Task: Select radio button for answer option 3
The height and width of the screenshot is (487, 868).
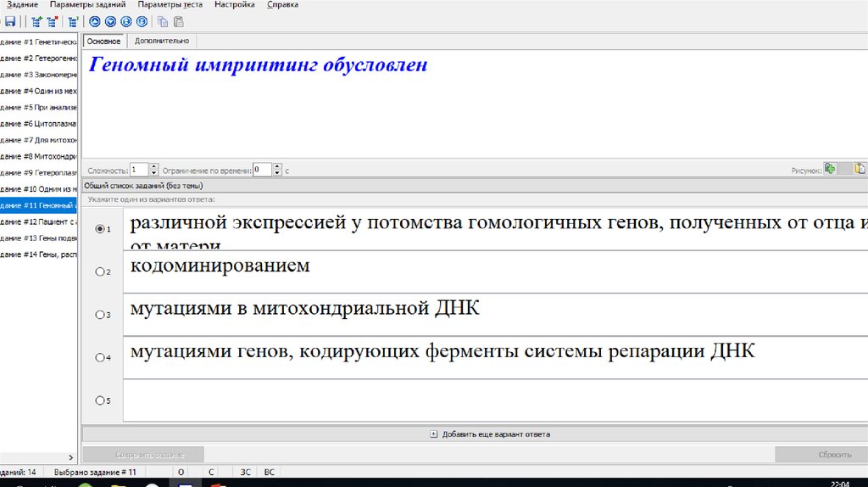Action: pos(100,315)
